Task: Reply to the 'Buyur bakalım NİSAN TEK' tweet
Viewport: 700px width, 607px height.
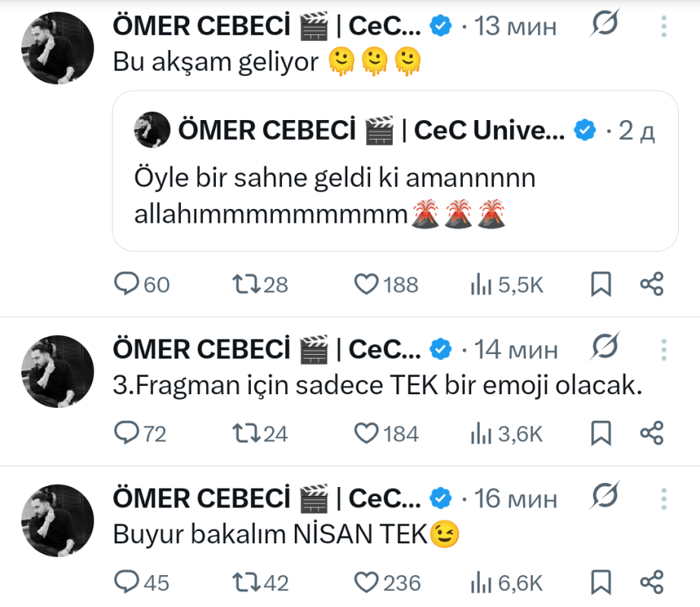Action: [125, 583]
